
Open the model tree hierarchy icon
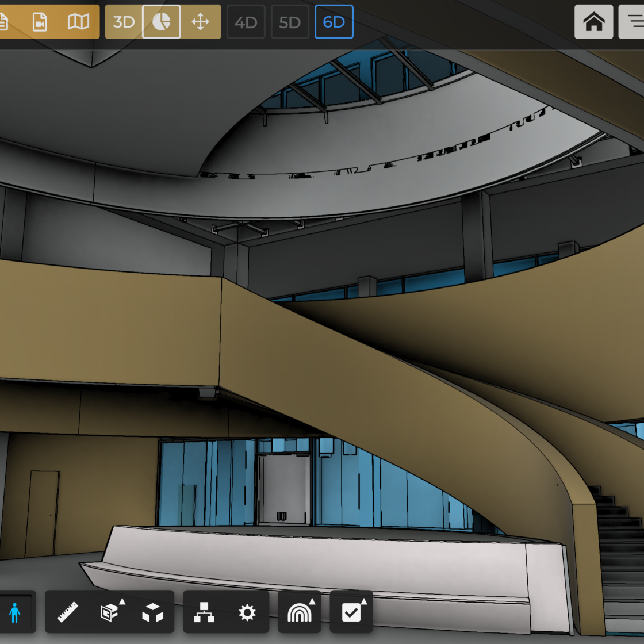pyautogui.click(x=203, y=612)
